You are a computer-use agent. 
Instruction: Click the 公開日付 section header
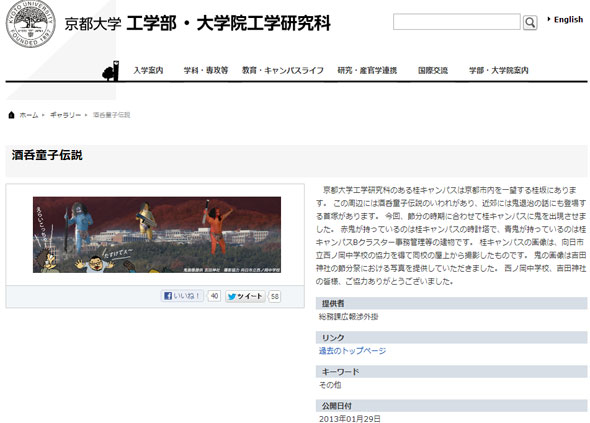[x=452, y=406]
